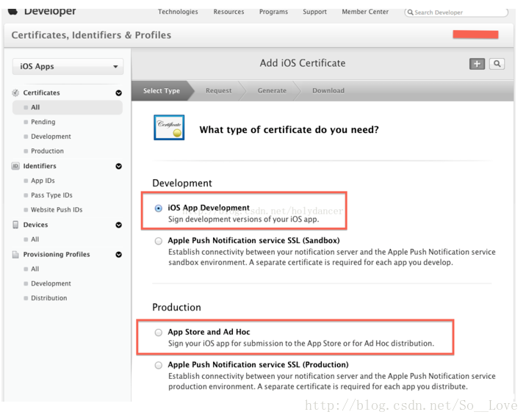Click the Identifiers section heading
Image resolution: width=526 pixels, height=420 pixels.
pos(40,166)
